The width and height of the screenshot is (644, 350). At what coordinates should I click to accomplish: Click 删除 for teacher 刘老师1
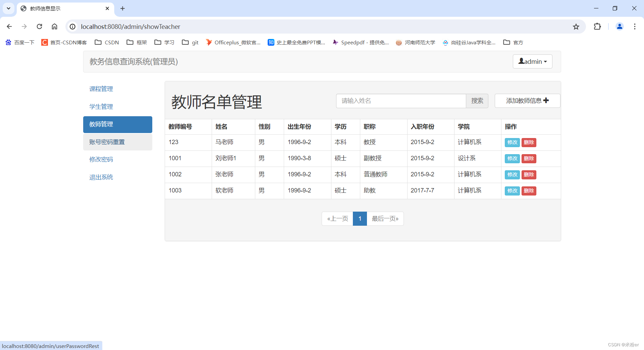pyautogui.click(x=529, y=159)
